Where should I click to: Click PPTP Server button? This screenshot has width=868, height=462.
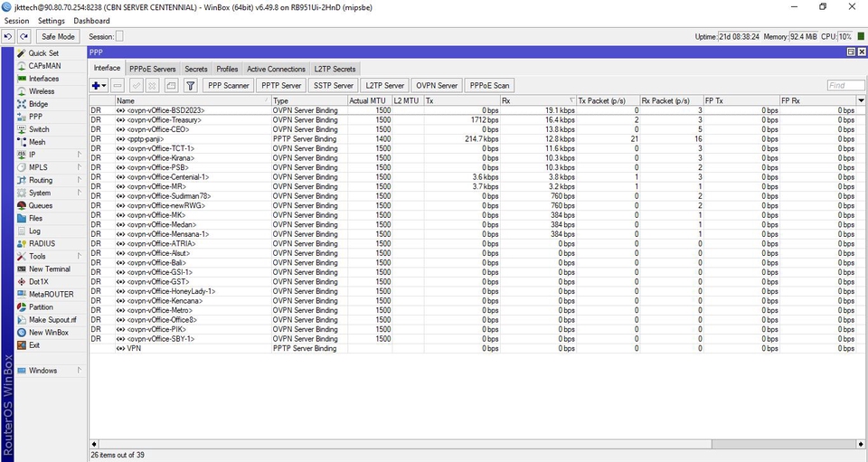click(281, 86)
